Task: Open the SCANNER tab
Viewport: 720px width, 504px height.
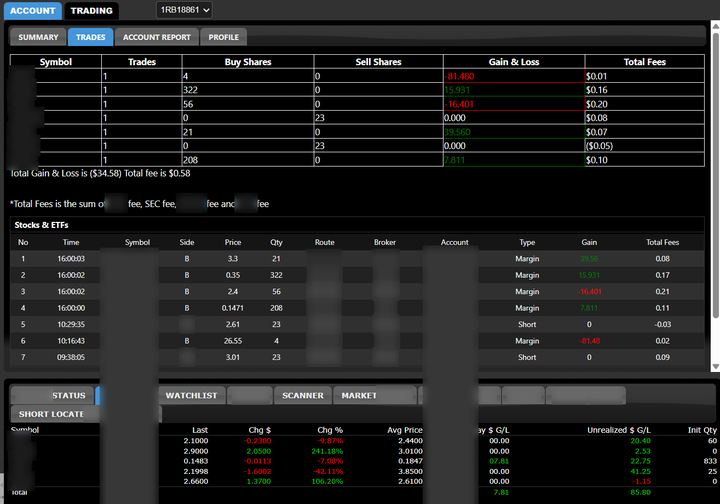Action: (x=303, y=396)
